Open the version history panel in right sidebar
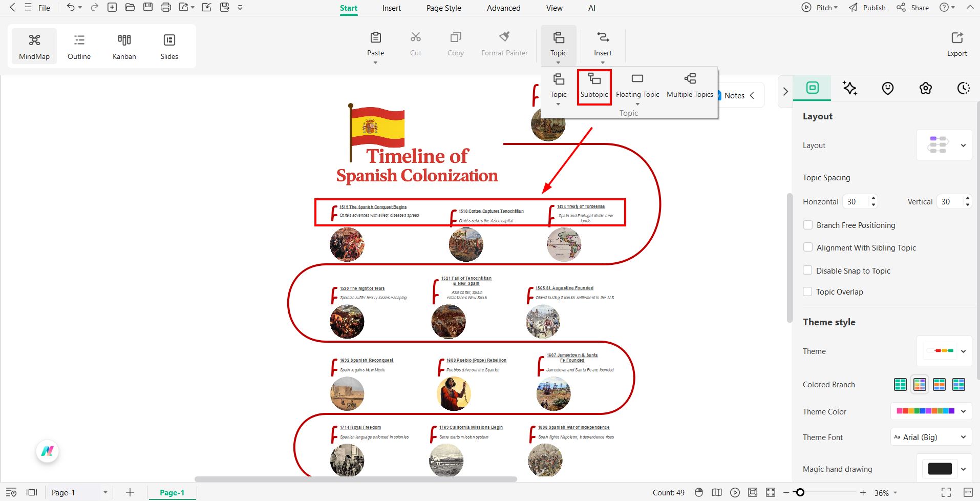Screen dimensions: 980x501 point(962,88)
